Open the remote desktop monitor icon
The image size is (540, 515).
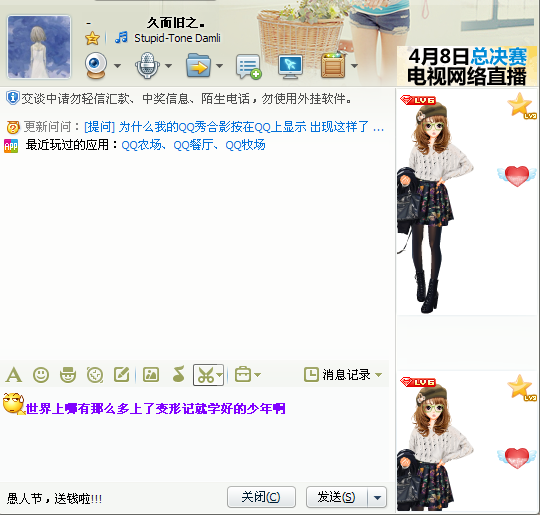click(290, 66)
